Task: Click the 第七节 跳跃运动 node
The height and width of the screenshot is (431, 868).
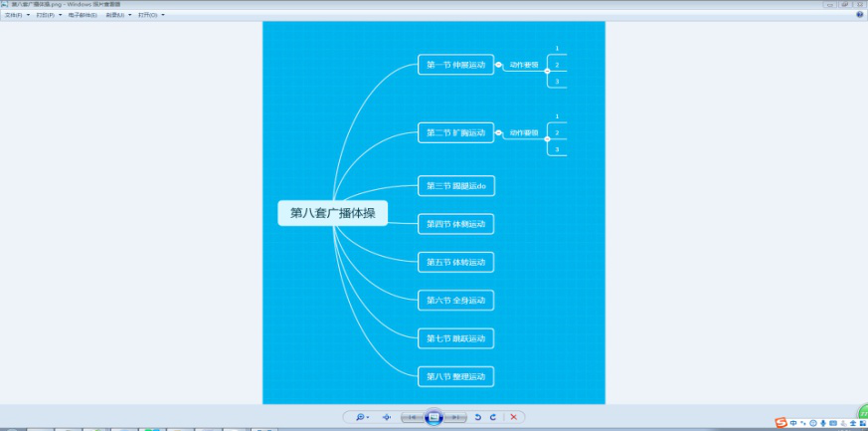Action: [455, 338]
